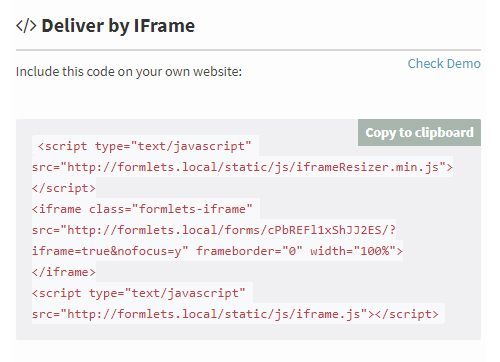
Task: Click the Deliver by IFrame heading
Action: point(105,26)
